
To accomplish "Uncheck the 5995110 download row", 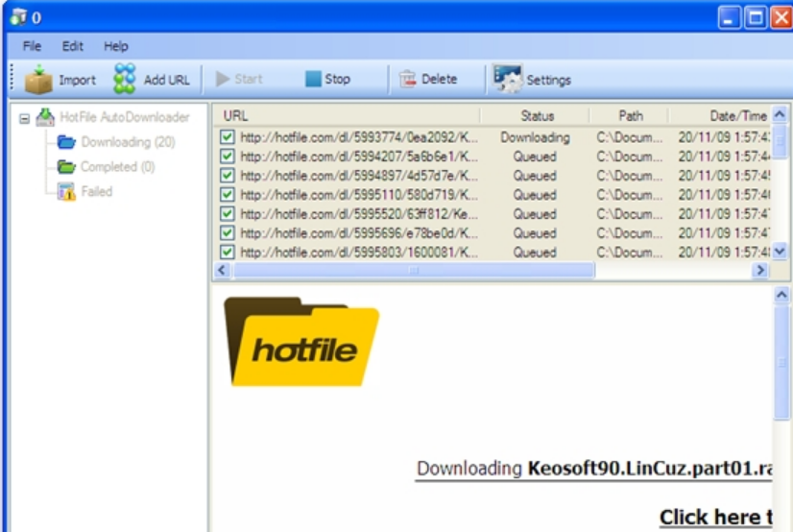I will [x=228, y=195].
